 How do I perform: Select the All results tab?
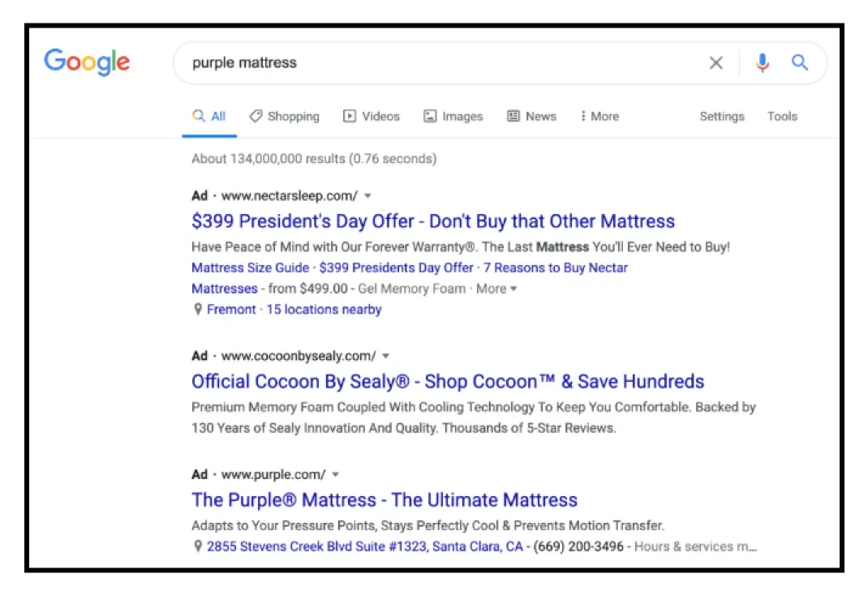click(209, 116)
